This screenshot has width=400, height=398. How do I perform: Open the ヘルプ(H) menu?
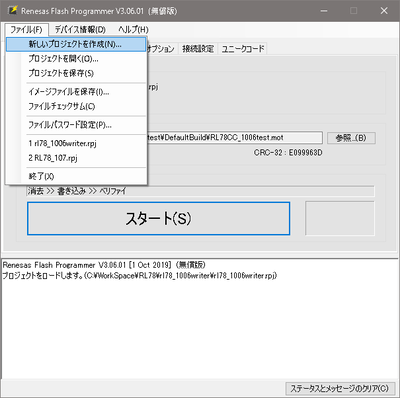pos(133,30)
